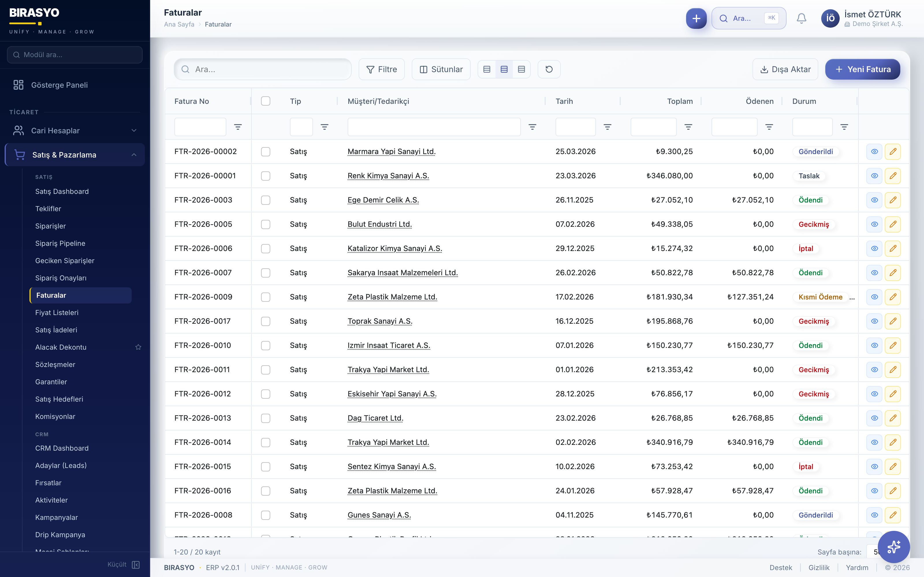The image size is (924, 577).
Task: Open Teklifler in the sidebar
Action: point(48,209)
